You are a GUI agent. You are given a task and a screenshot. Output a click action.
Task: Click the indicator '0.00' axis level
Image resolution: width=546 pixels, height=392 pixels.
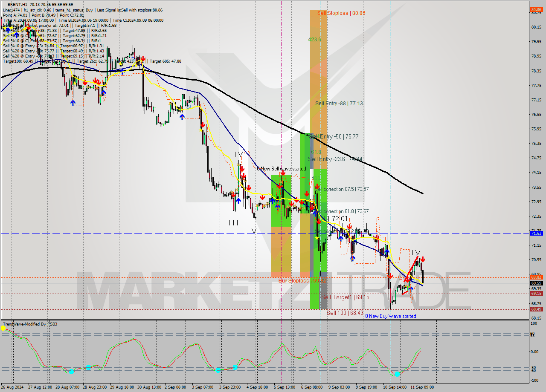pyautogui.click(x=535, y=352)
